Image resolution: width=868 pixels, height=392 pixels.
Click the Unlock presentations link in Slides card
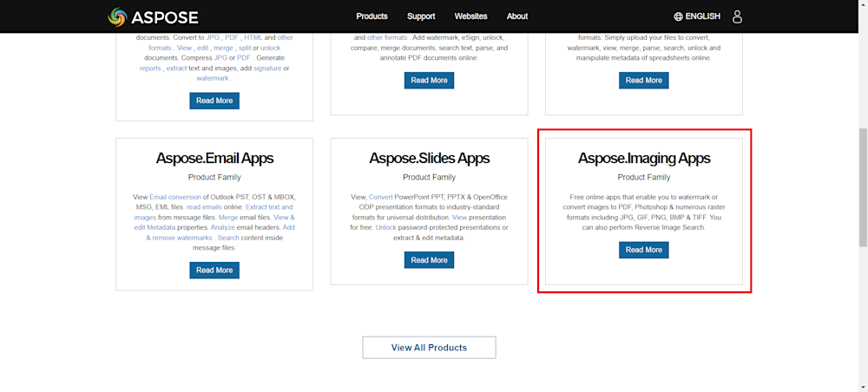[385, 227]
